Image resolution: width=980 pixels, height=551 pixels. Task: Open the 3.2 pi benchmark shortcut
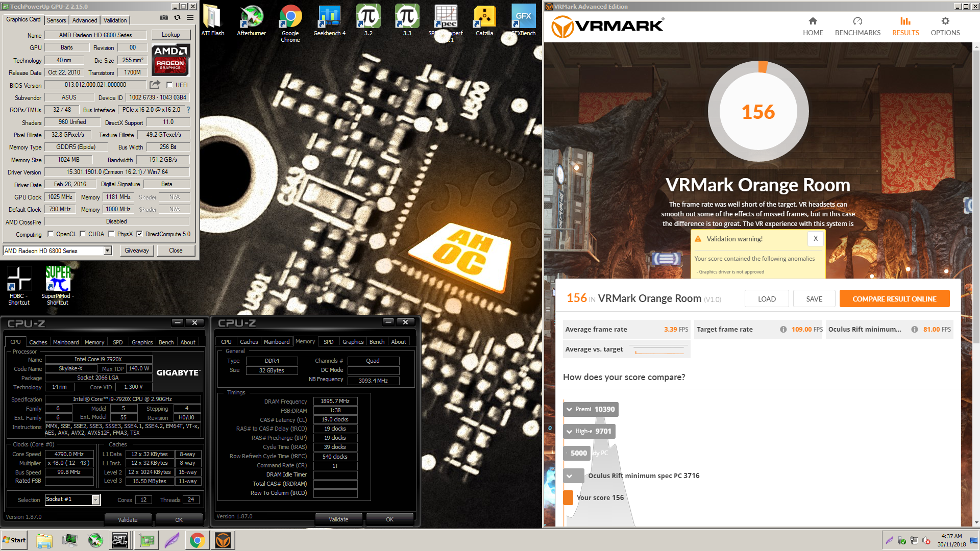click(368, 21)
